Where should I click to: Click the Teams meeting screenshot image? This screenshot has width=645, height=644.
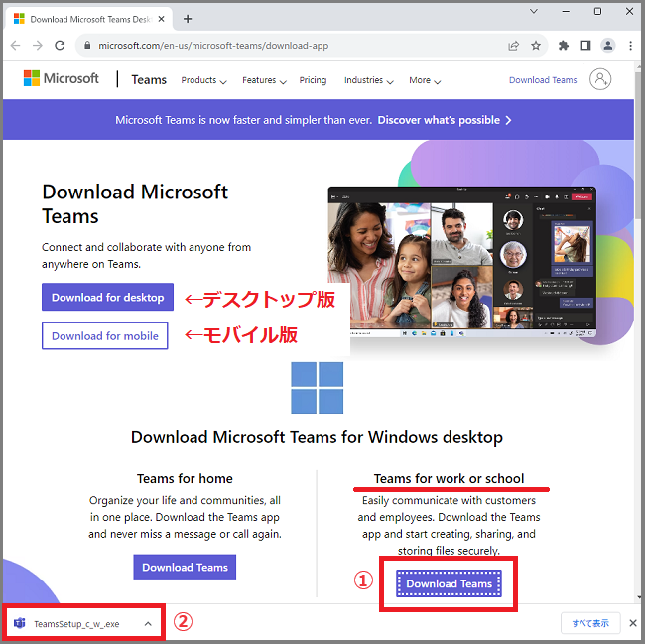click(x=462, y=262)
